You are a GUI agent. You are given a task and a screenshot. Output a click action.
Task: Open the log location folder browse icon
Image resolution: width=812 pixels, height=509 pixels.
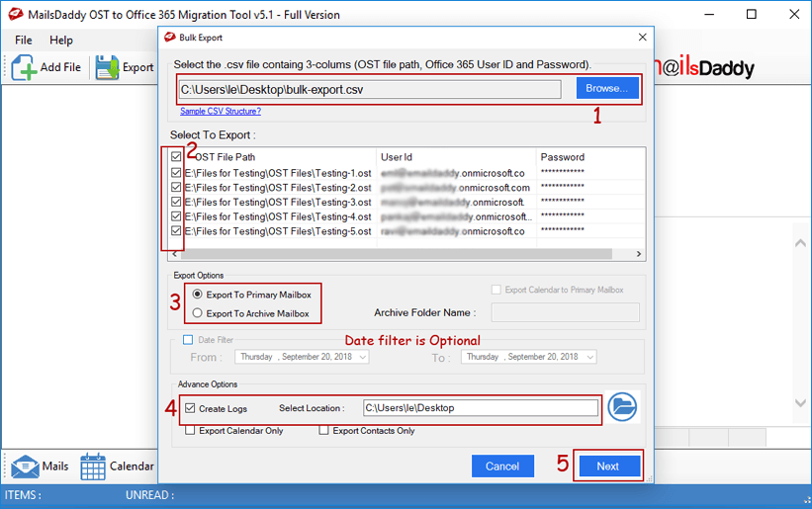tap(622, 406)
